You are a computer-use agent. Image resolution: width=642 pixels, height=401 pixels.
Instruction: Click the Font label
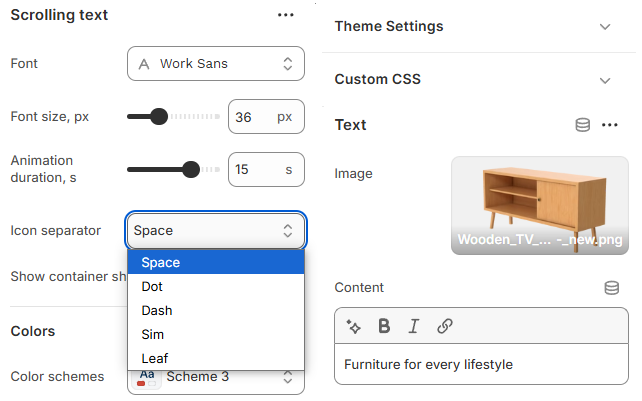[x=24, y=63]
